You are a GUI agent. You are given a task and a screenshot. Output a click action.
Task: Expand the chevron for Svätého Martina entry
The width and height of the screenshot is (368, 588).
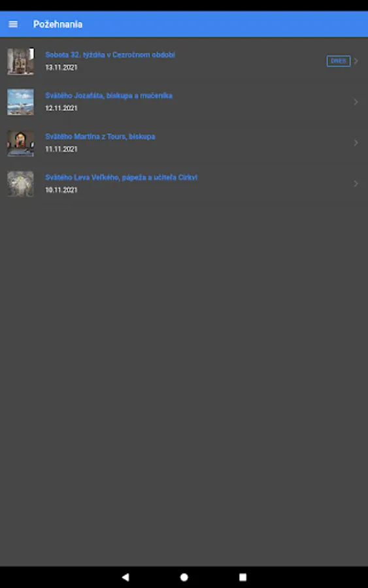pos(356,142)
